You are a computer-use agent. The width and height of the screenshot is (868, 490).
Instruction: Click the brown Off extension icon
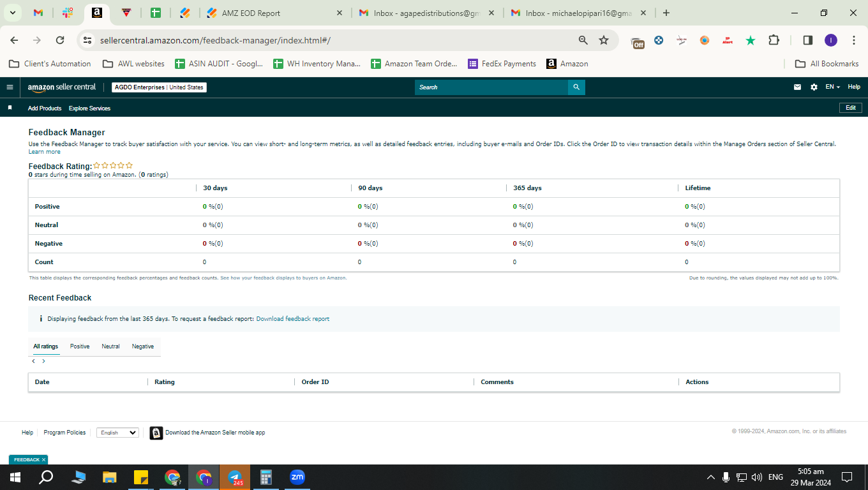(x=638, y=42)
